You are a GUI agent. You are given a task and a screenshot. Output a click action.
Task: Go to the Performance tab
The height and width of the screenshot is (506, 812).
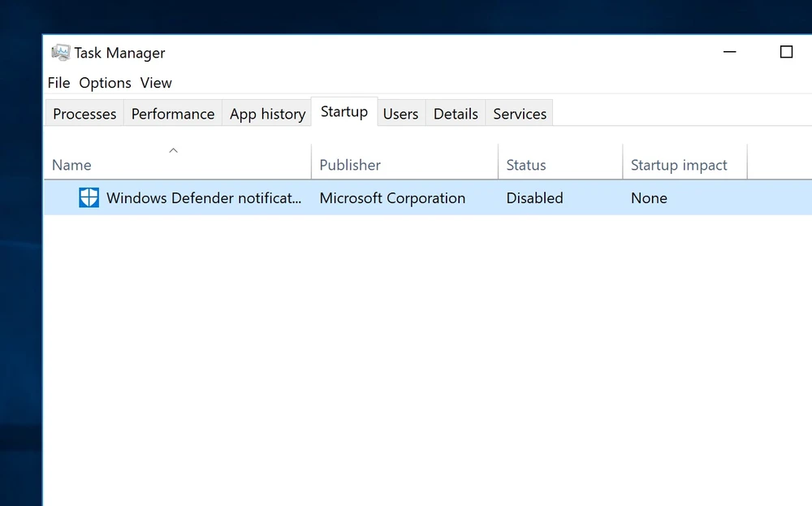point(173,114)
